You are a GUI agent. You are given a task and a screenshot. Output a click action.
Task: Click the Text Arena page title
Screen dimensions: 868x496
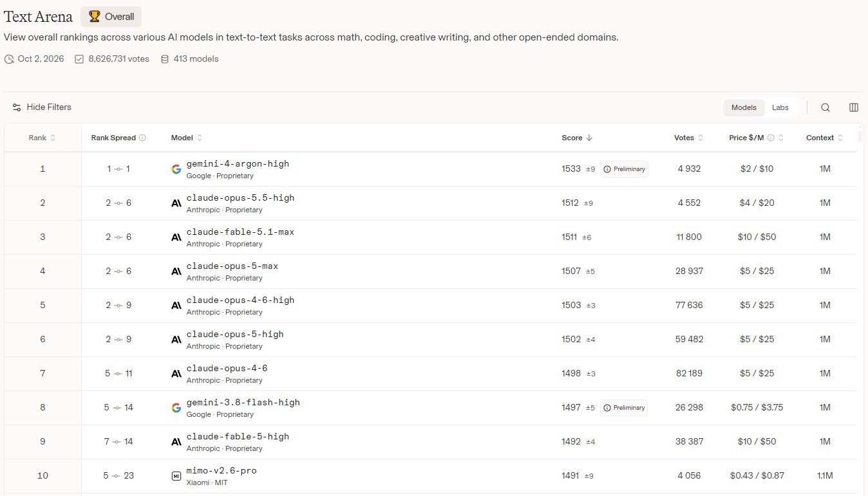click(39, 17)
